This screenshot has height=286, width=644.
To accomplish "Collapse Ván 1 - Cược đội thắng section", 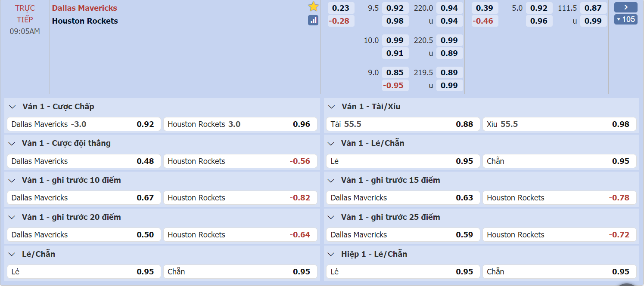I will (12, 143).
